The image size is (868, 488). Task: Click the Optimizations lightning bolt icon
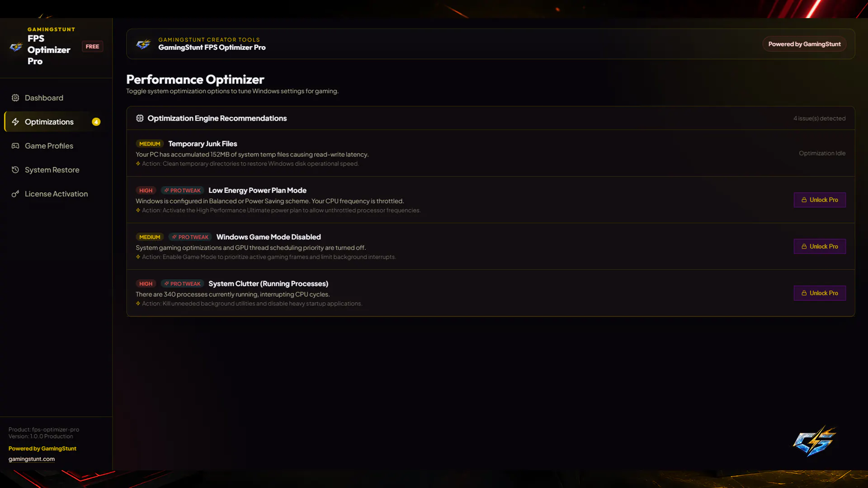point(15,122)
